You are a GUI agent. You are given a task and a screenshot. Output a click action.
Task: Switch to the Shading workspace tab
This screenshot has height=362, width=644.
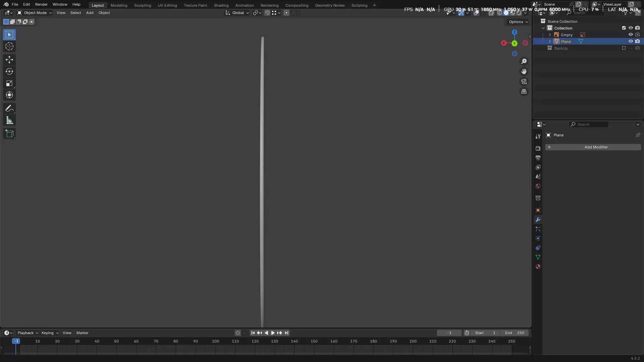[x=221, y=5]
